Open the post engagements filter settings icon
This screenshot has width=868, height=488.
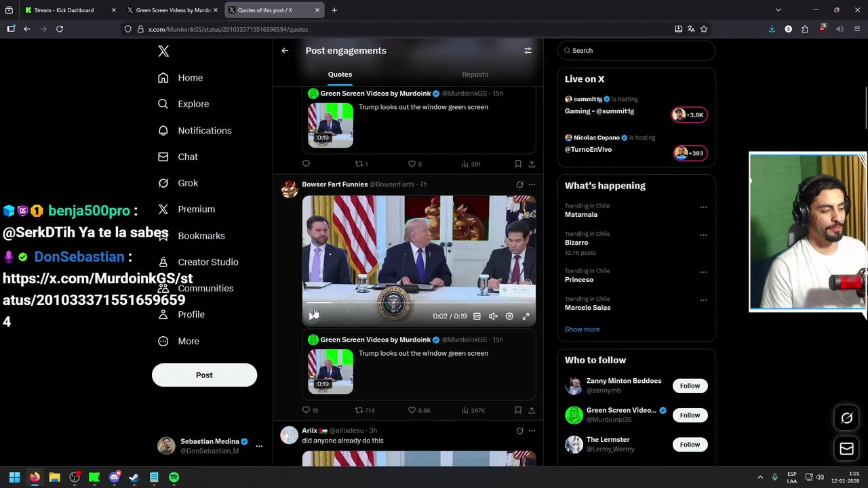(528, 51)
